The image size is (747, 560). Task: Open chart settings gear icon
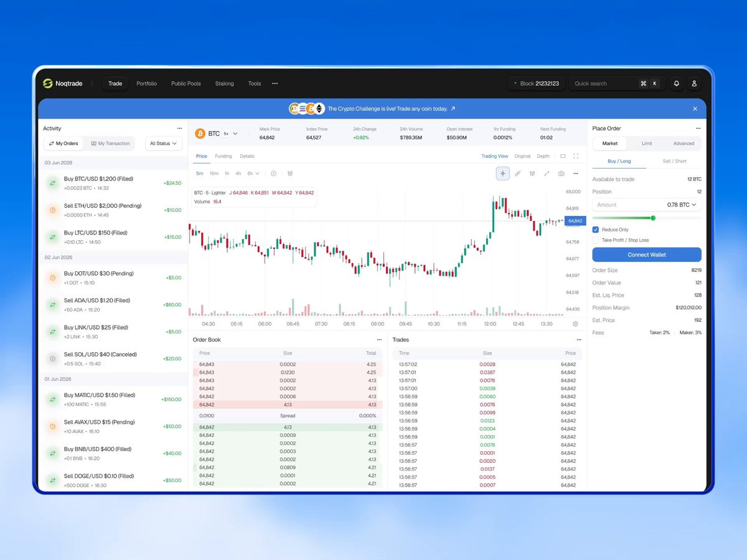click(x=575, y=324)
